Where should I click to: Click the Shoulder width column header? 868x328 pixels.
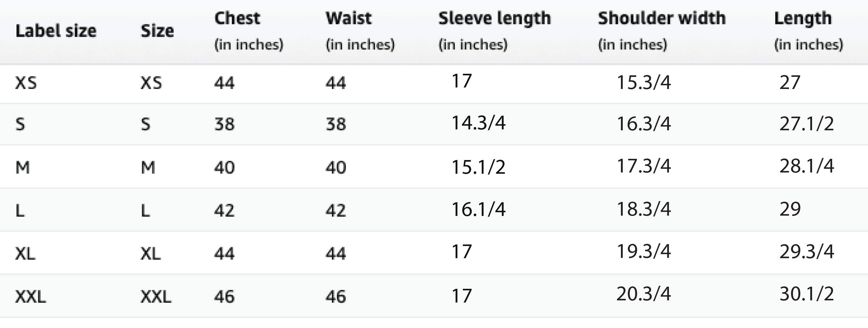pyautogui.click(x=662, y=31)
